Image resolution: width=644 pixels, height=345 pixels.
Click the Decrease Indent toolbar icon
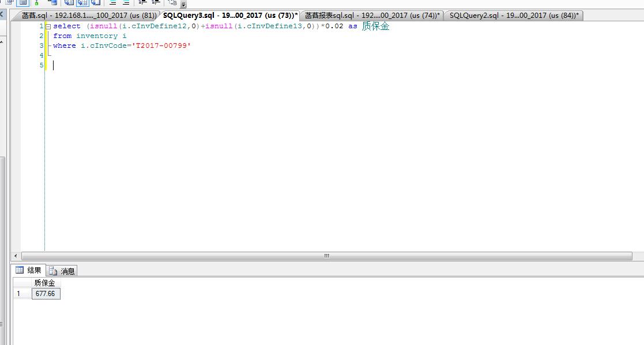click(142, 2)
